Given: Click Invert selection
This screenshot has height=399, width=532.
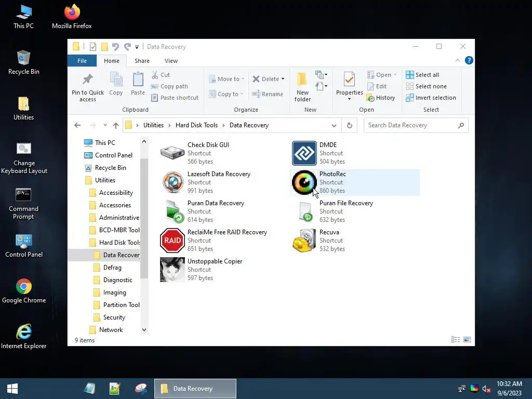Looking at the screenshot, I should pyautogui.click(x=431, y=98).
